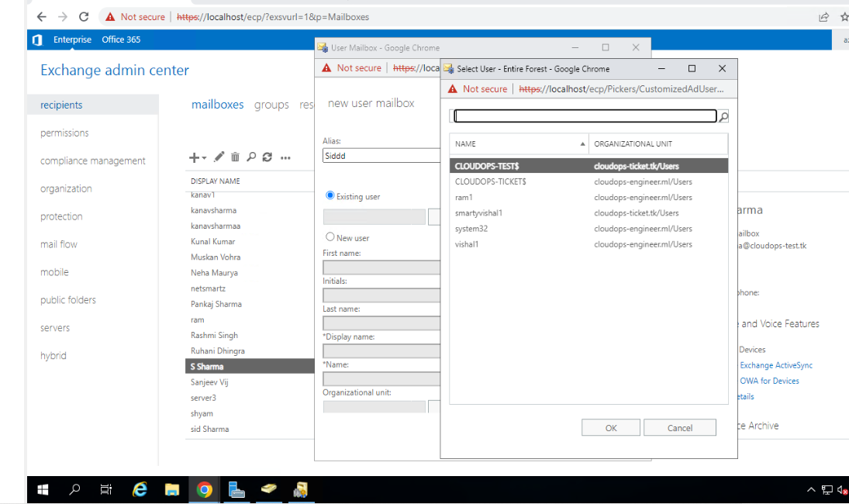
Task: Click Cancel in the Select User dialog
Action: 679,428
